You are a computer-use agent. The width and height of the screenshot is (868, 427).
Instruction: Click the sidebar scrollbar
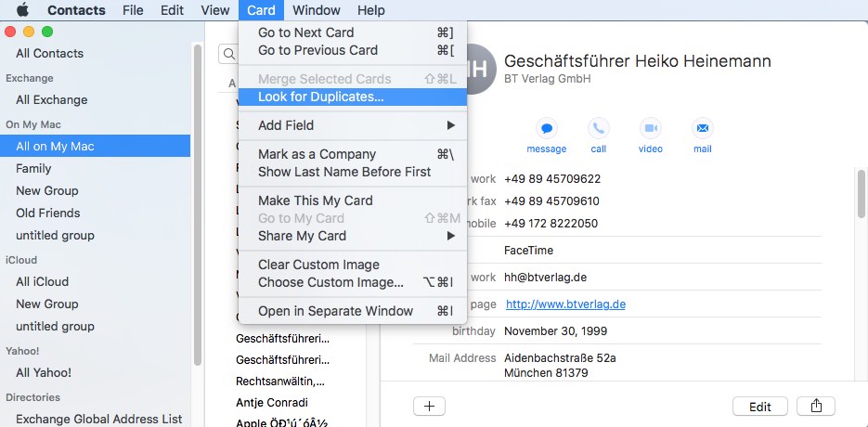(x=198, y=205)
